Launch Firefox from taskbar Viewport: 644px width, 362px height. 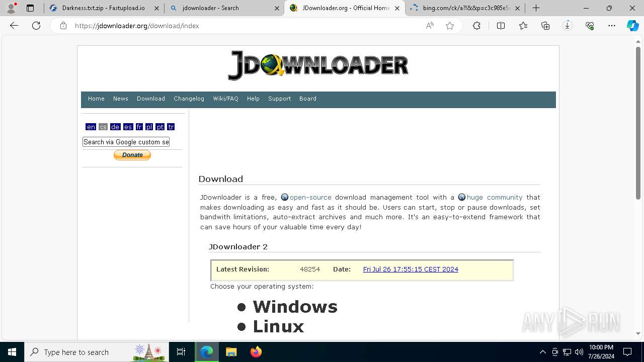coord(256,352)
